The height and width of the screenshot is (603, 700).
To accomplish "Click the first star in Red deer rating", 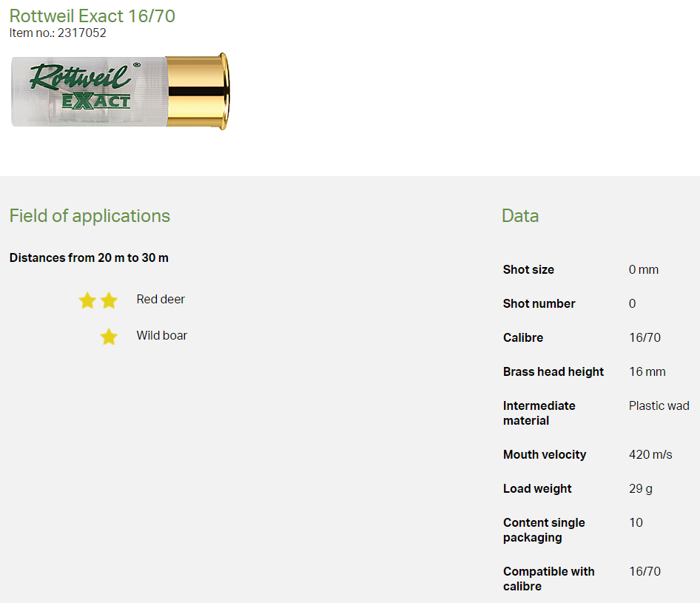I will click(x=87, y=300).
